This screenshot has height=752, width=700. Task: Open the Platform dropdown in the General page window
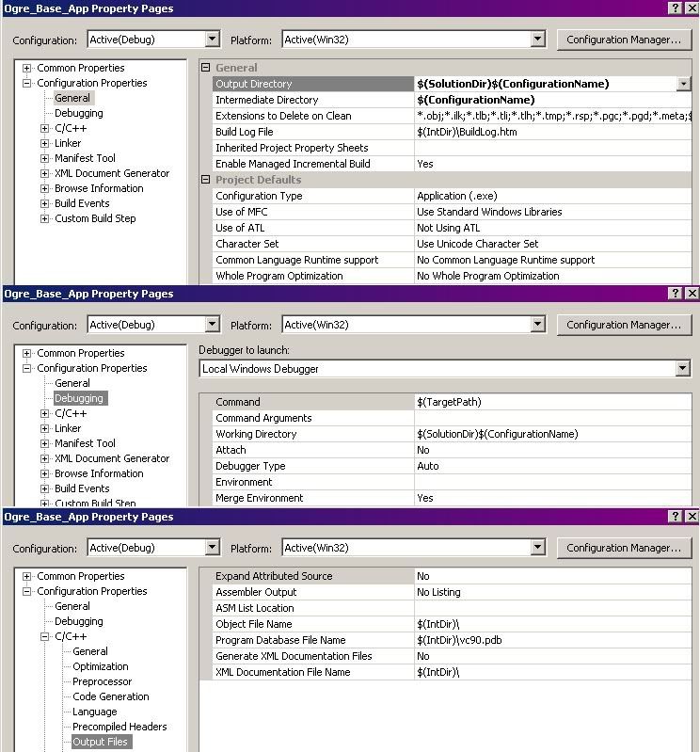pos(538,40)
